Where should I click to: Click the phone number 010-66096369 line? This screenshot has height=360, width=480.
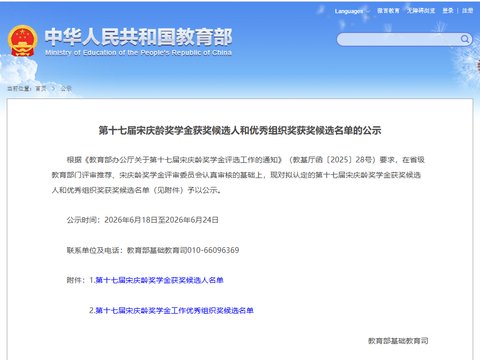(153, 250)
